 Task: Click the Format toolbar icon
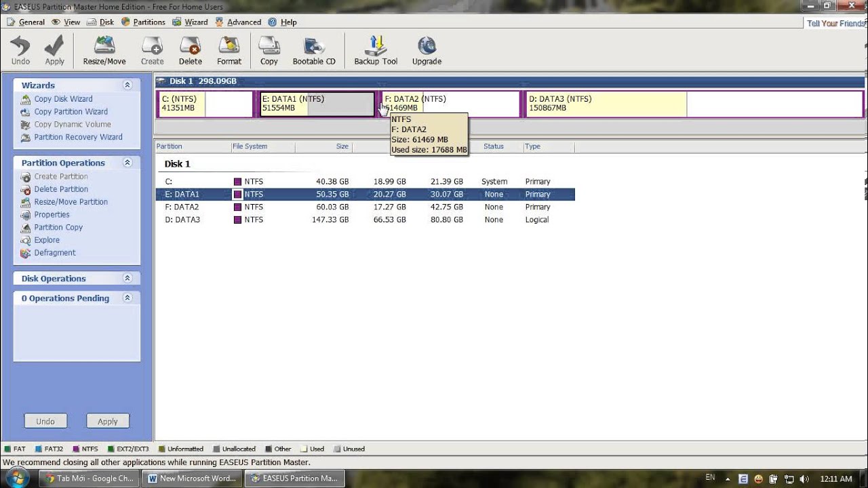pos(229,50)
